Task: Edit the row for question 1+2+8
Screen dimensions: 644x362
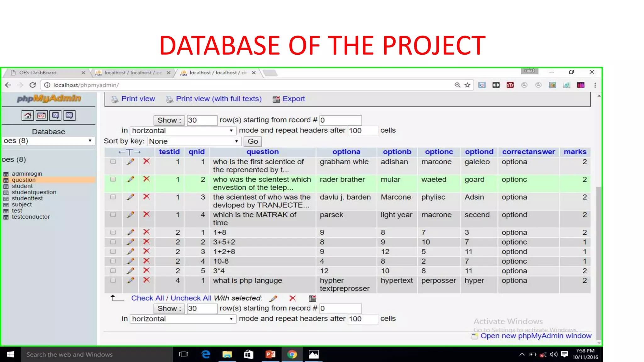Action: point(130,251)
